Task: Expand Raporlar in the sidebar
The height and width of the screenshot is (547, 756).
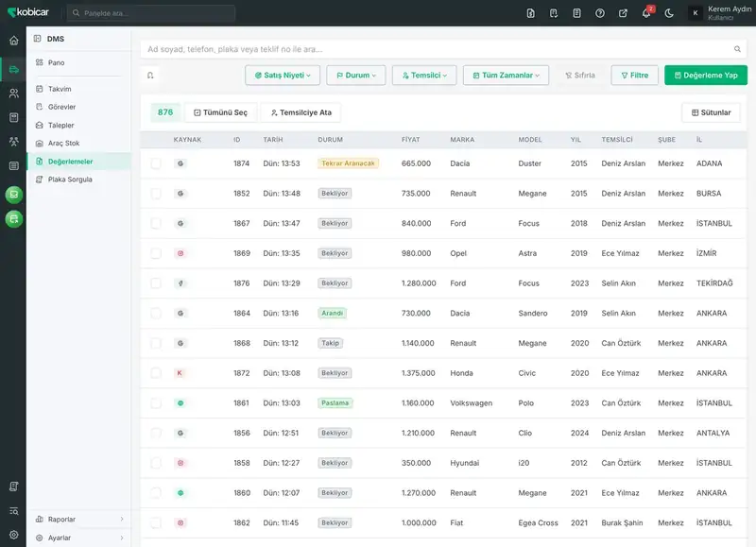Action: click(79, 519)
